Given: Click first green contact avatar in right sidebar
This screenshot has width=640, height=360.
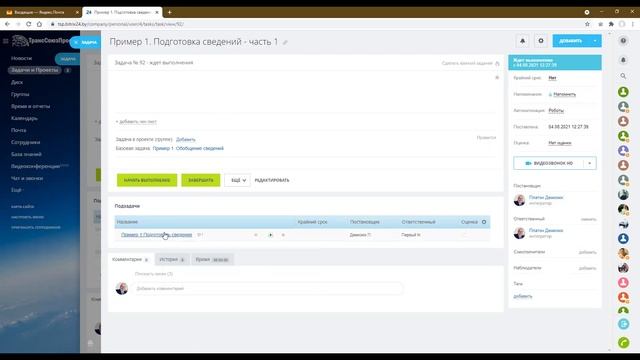Looking at the screenshot, I should [x=623, y=92].
